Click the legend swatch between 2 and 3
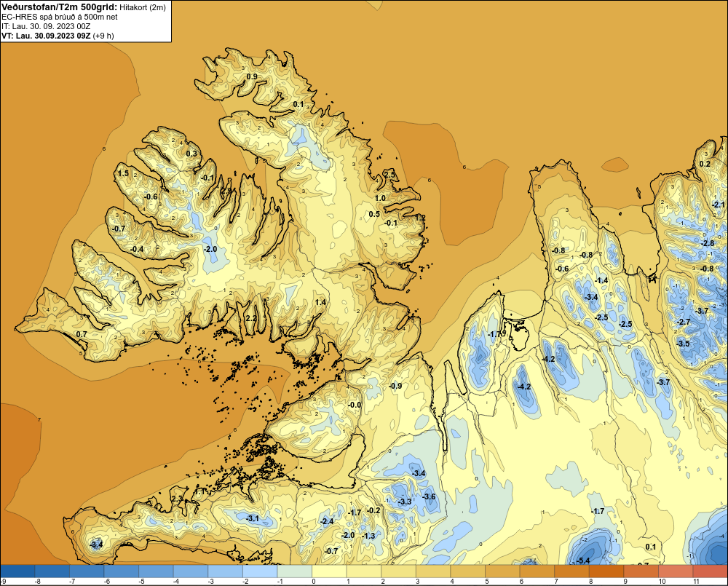The width and height of the screenshot is (728, 586). (398, 571)
